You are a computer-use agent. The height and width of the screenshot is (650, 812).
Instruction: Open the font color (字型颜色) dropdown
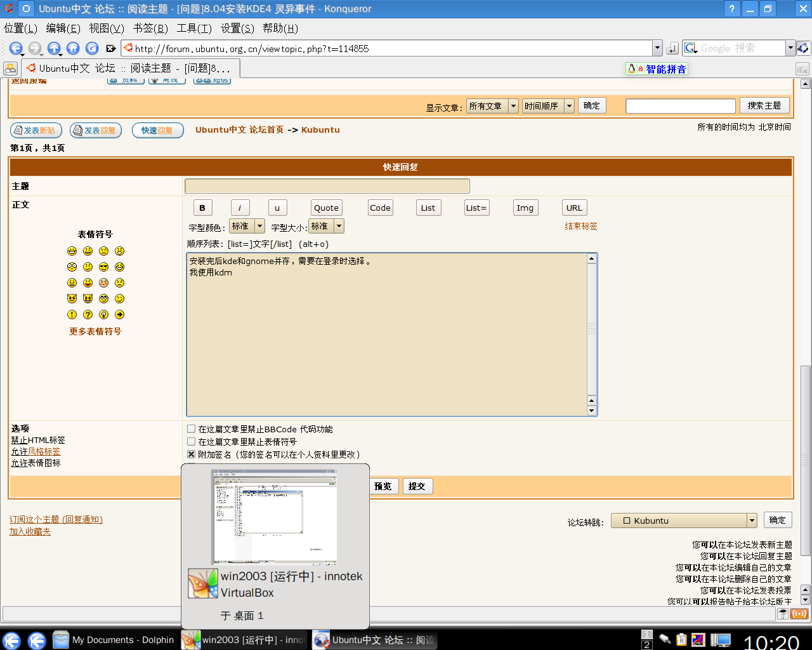coord(247,226)
